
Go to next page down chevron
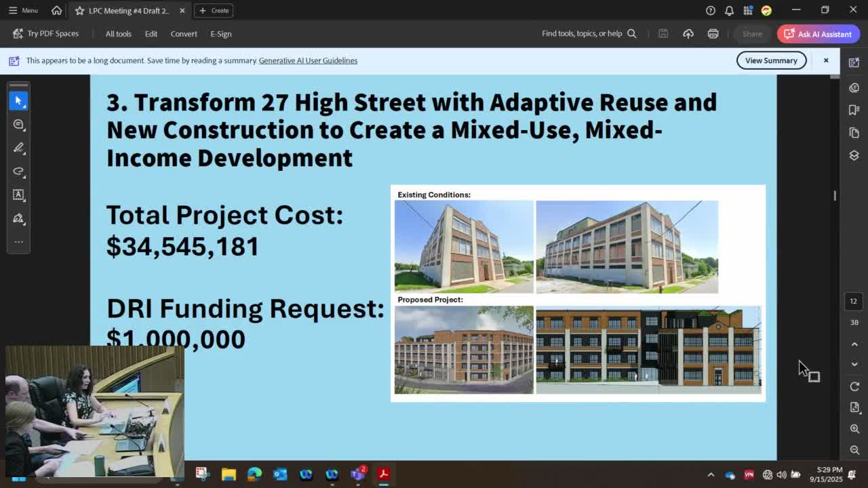854,364
